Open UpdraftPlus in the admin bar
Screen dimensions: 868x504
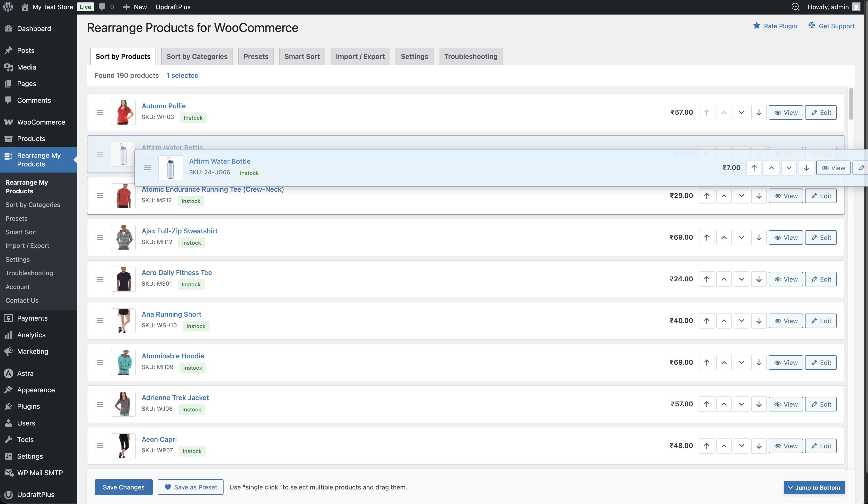tap(173, 7)
